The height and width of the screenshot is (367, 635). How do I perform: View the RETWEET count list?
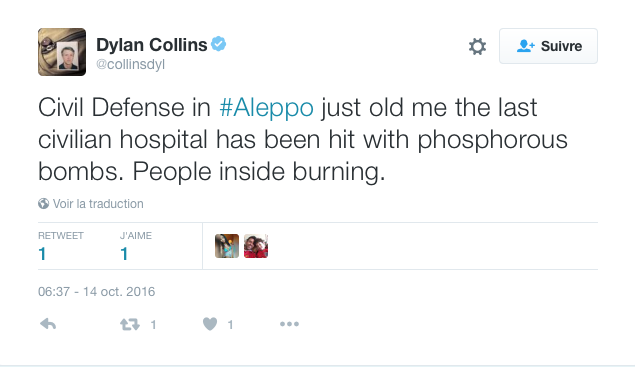pyautogui.click(x=61, y=246)
